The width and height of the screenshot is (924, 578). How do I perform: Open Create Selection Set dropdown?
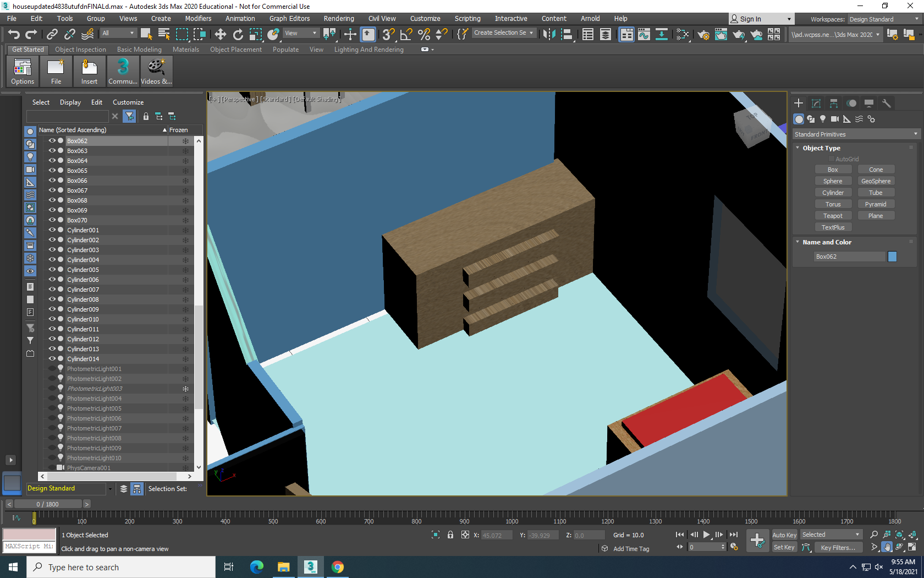[x=503, y=33]
